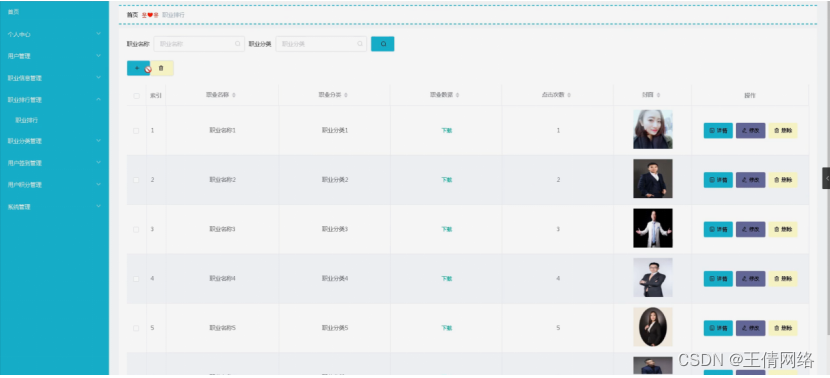The height and width of the screenshot is (378, 830).
Task: Sort table by 职业数据 column arrows
Action: [457, 95]
